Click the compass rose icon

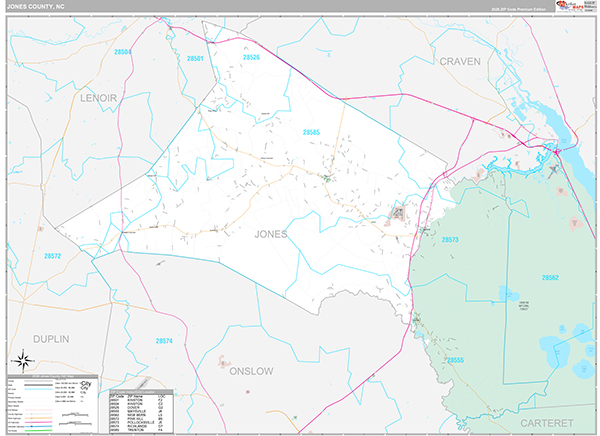[22, 360]
